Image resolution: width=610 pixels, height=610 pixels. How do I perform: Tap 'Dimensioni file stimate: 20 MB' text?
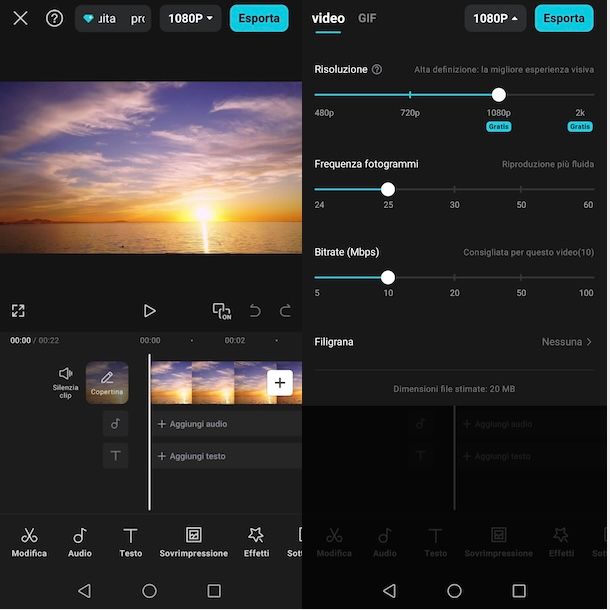pyautogui.click(x=454, y=389)
